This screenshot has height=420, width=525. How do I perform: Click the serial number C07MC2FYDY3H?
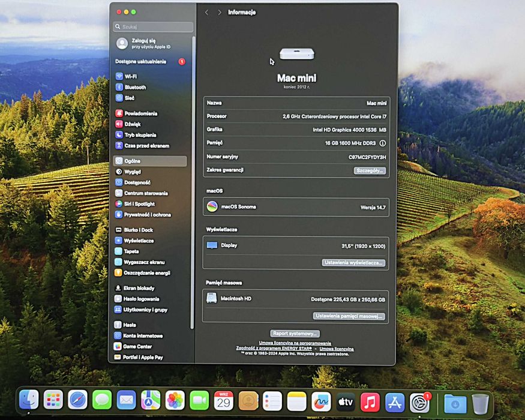click(367, 157)
